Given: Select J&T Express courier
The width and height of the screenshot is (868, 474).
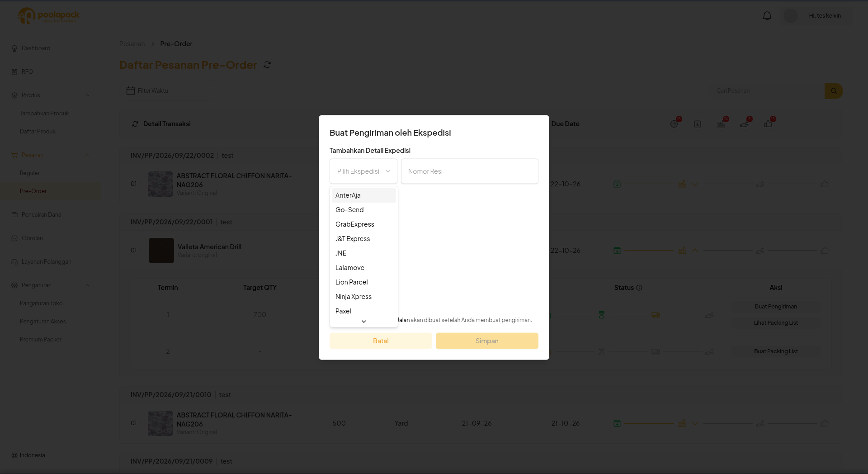Looking at the screenshot, I should click(363, 239).
